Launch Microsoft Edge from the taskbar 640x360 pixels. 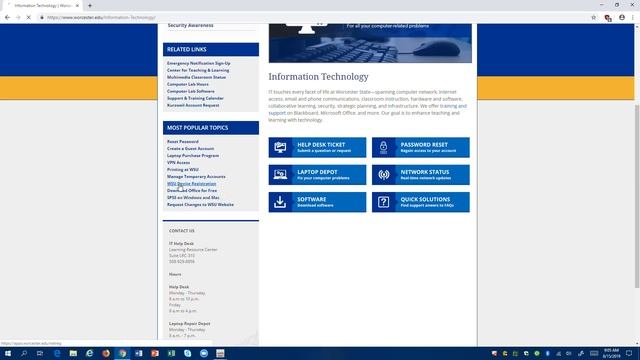click(x=57, y=353)
